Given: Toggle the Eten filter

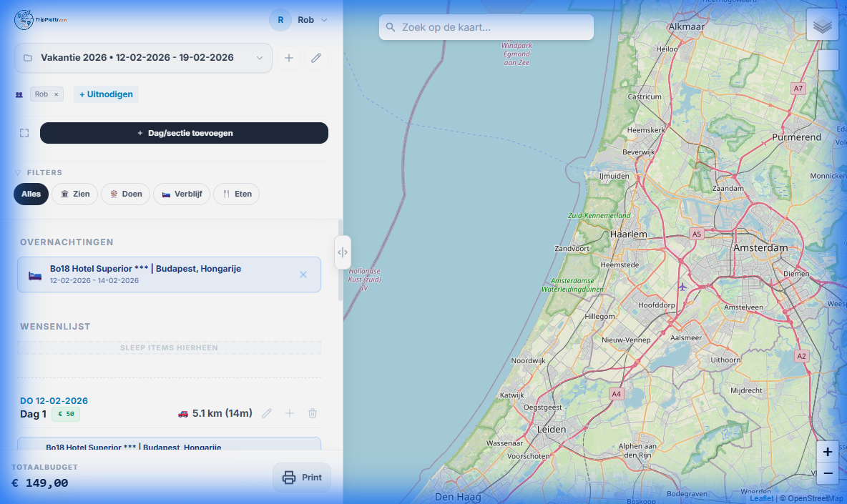Looking at the screenshot, I should click(x=236, y=194).
